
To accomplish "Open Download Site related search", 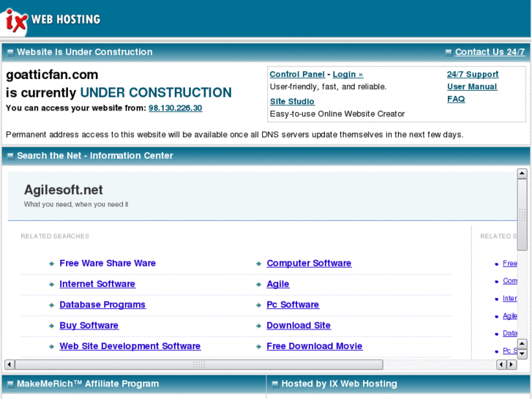I will point(299,325).
